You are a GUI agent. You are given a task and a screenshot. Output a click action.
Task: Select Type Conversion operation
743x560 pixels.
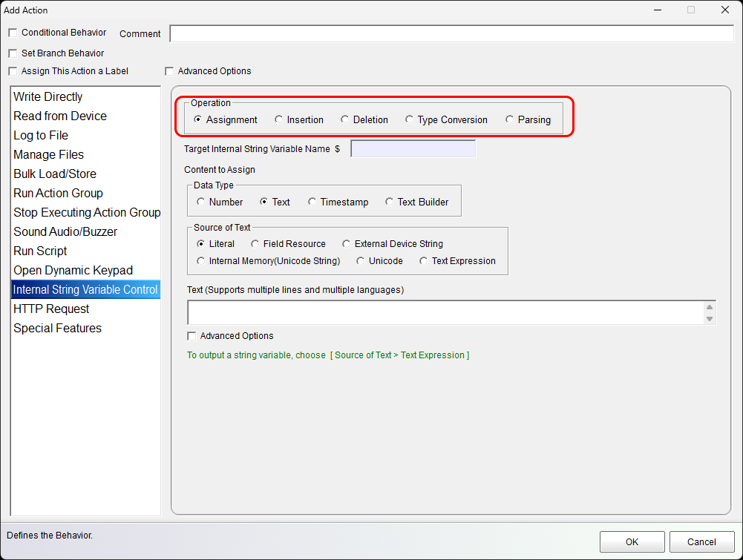point(410,119)
